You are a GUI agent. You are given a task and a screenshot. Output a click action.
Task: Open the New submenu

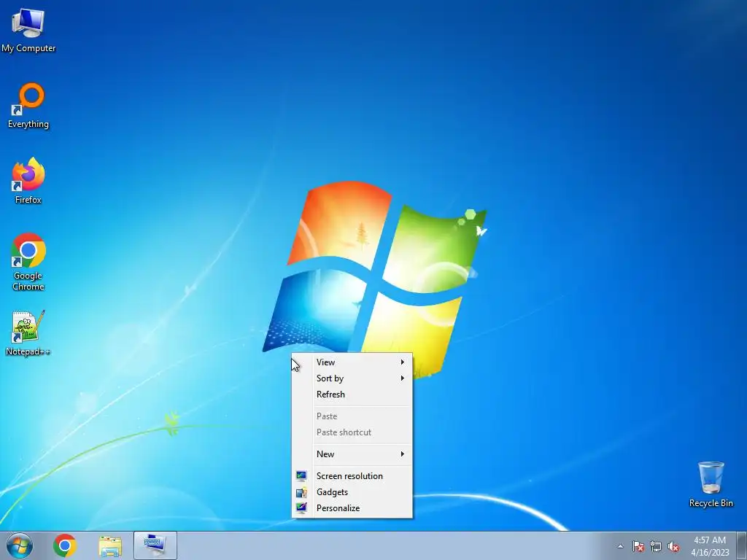[352, 454]
